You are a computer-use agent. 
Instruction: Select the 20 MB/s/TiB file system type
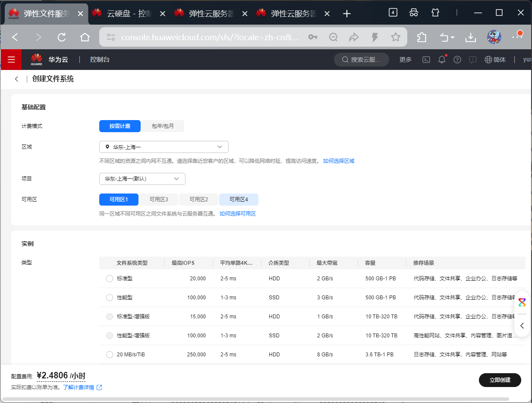(110, 355)
